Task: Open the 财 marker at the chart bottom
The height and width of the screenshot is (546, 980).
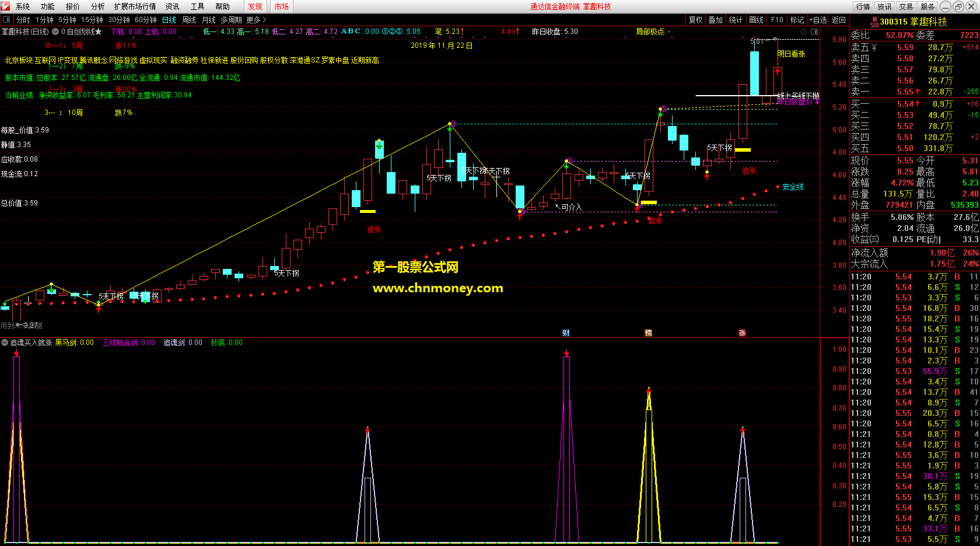Action: pyautogui.click(x=566, y=332)
